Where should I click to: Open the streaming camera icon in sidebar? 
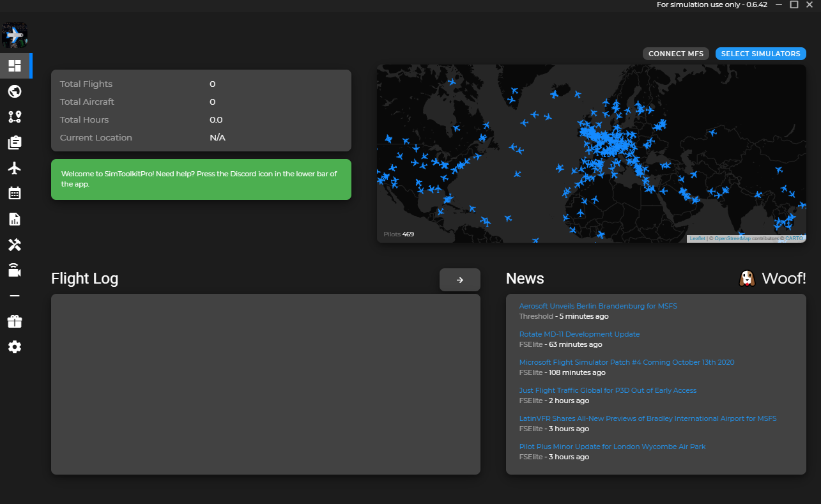click(15, 270)
